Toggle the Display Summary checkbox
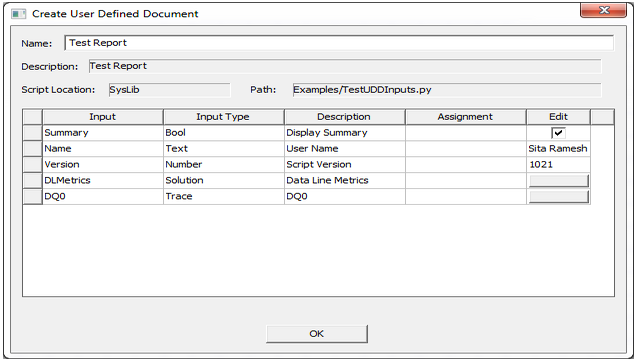This screenshot has width=642, height=364. tap(558, 133)
